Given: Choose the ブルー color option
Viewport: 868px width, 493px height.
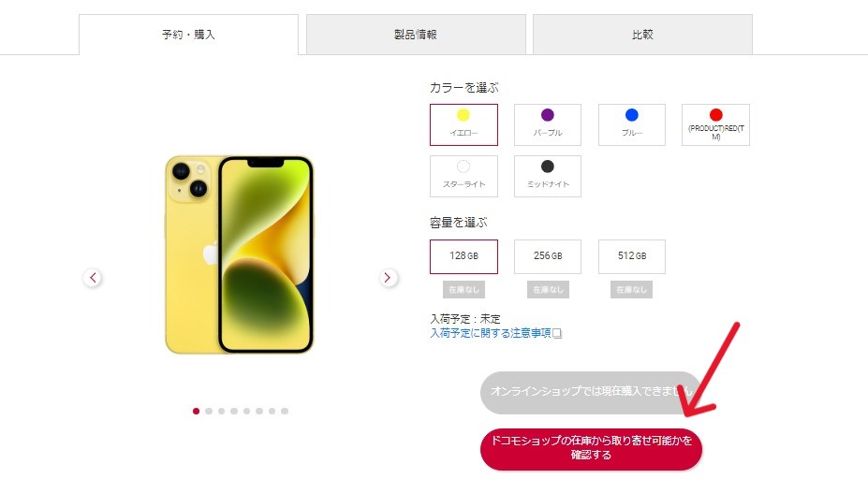Looking at the screenshot, I should [x=632, y=125].
